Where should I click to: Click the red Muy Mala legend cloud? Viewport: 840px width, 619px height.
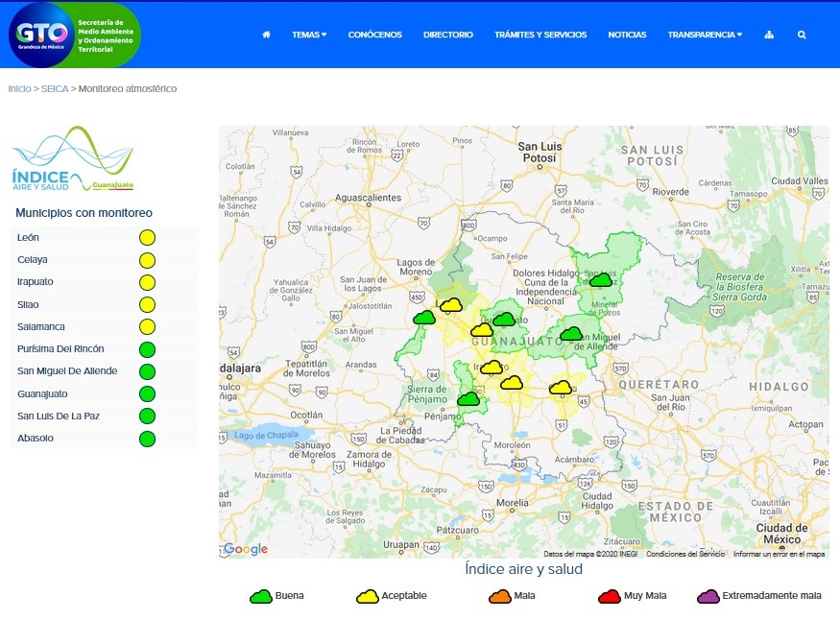(610, 597)
